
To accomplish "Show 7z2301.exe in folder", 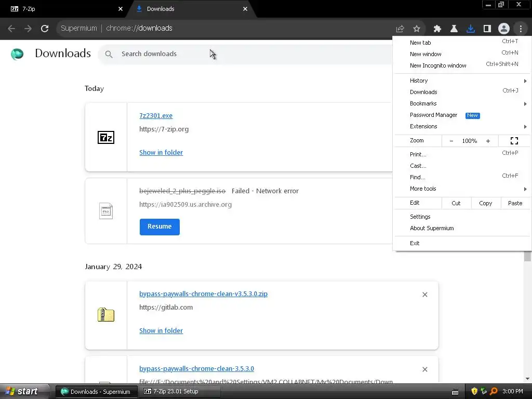I will (x=161, y=153).
